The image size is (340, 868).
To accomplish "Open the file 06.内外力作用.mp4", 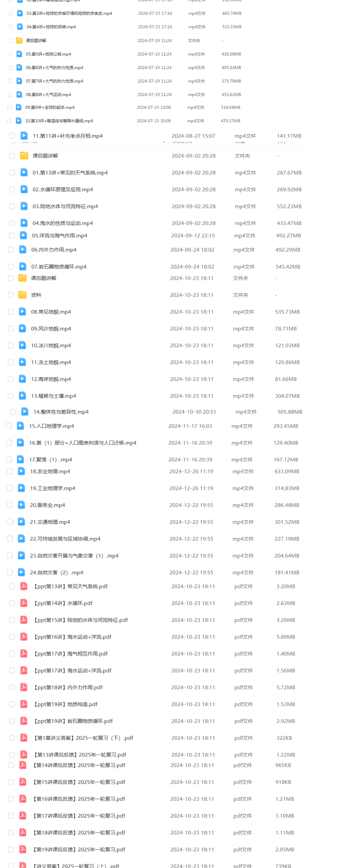I will coord(54,250).
